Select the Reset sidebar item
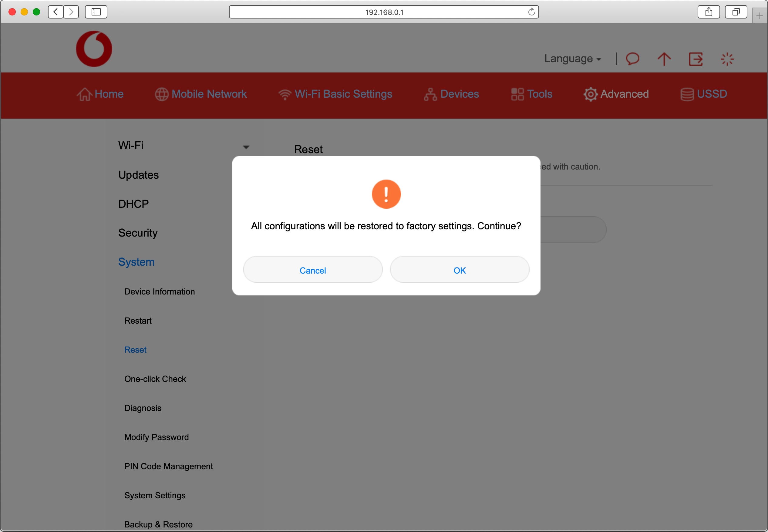Viewport: 768px width, 532px height. 135,349
